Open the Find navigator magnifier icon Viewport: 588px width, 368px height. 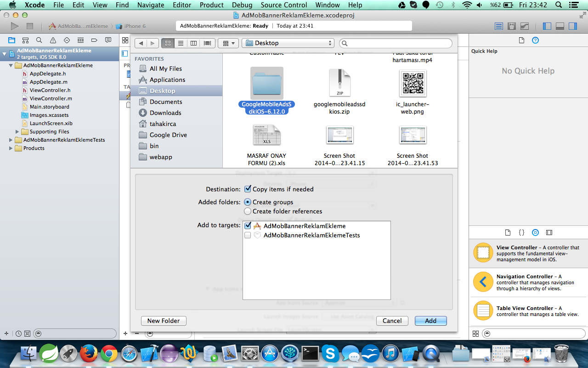[39, 40]
